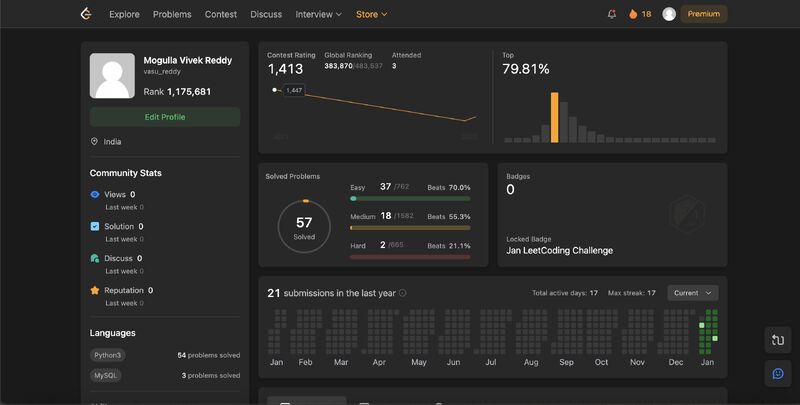This screenshot has height=405, width=800.
Task: Go to the Contest page
Action: point(220,14)
